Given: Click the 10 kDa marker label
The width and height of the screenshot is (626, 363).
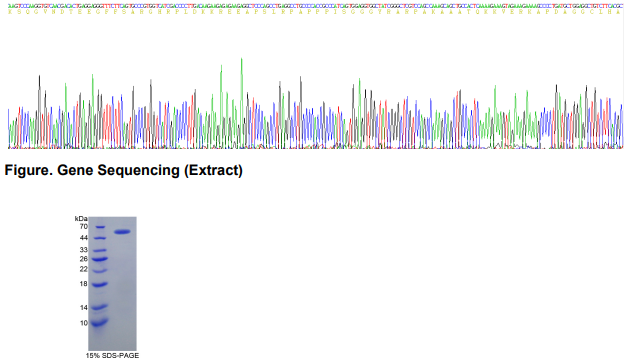Looking at the screenshot, I should coord(83,323).
